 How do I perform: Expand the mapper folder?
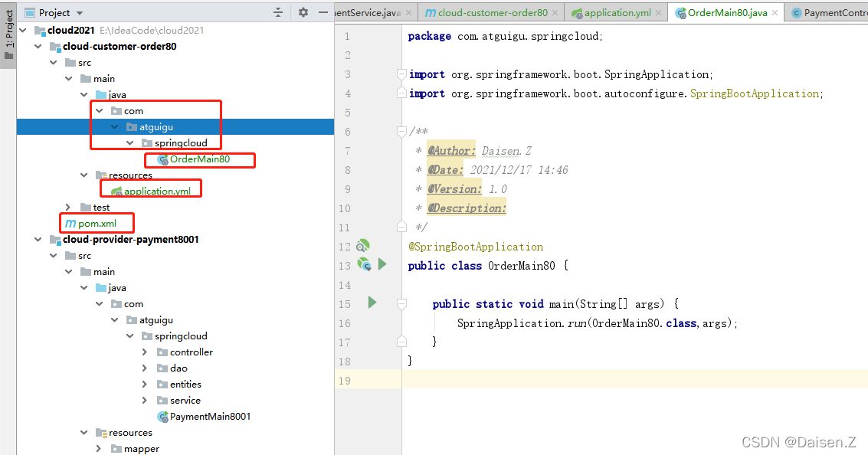(x=99, y=448)
